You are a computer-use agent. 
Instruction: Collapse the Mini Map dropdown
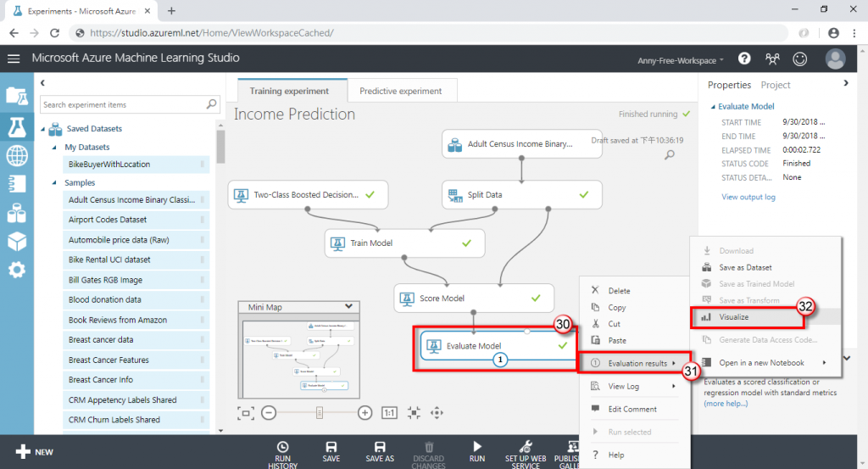[x=348, y=306]
